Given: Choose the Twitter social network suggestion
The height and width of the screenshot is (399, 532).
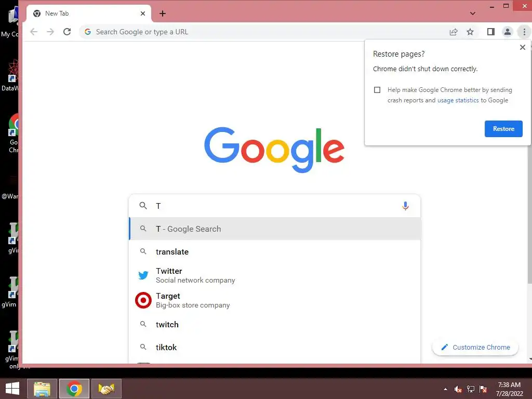Looking at the screenshot, I should coord(275,275).
